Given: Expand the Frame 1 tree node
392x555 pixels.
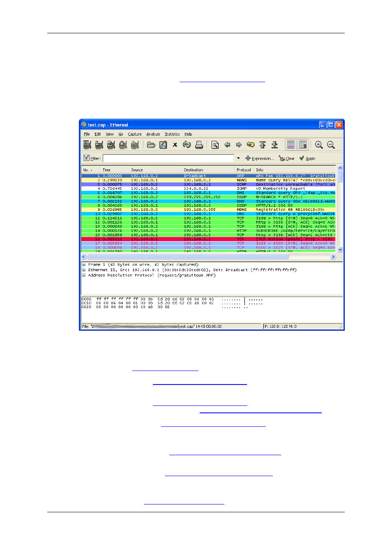Looking at the screenshot, I should pos(84,265).
